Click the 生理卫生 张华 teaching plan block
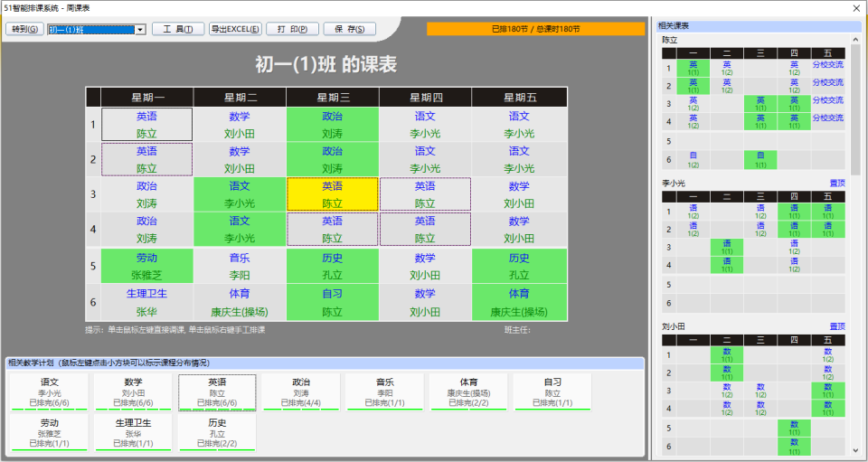Screen dimensions: 868x462 point(134,433)
